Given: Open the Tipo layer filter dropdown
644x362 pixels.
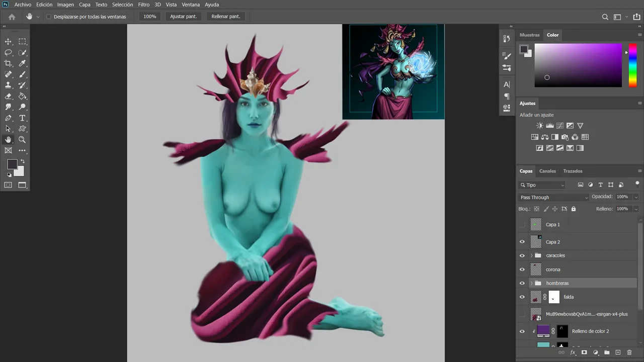Looking at the screenshot, I should point(542,185).
